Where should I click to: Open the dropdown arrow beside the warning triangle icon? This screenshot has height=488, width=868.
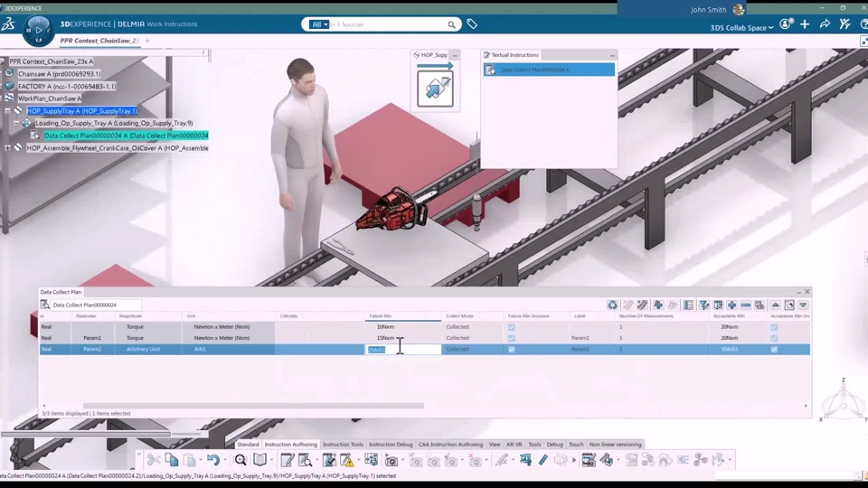(359, 460)
